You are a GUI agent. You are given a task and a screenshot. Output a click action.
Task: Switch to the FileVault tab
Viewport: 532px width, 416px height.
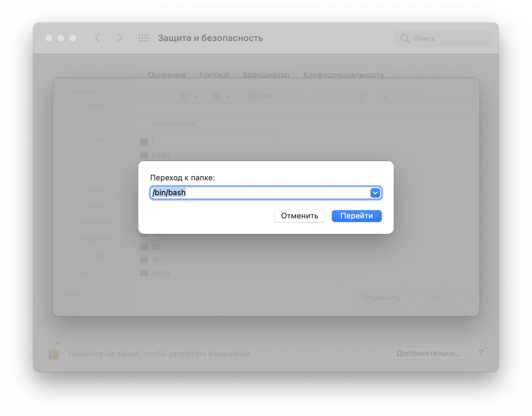pyautogui.click(x=214, y=75)
